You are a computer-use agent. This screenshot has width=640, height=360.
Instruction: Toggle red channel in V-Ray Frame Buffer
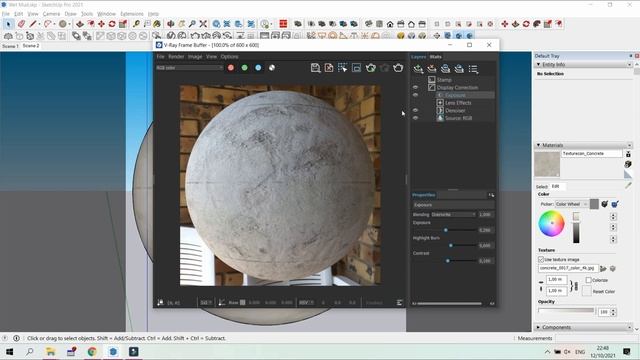click(x=231, y=68)
